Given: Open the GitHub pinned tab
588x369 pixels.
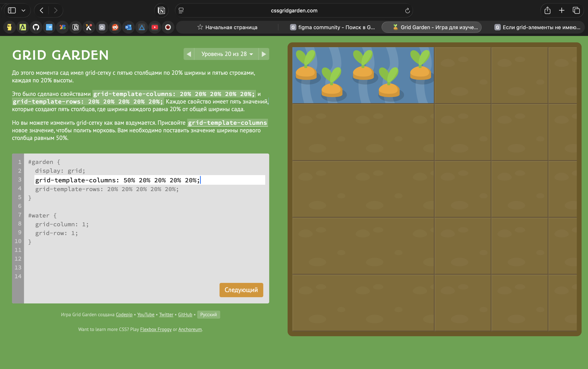Looking at the screenshot, I should 36,27.
